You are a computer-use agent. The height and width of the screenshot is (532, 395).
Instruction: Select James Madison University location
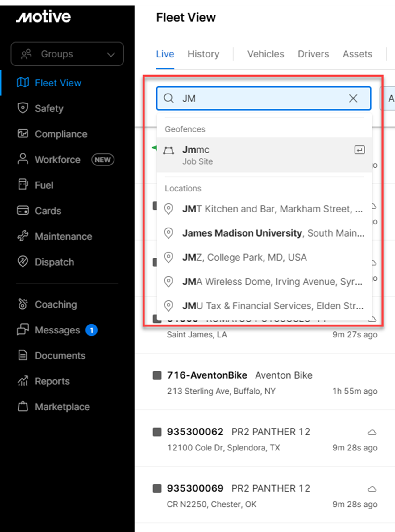tap(264, 233)
